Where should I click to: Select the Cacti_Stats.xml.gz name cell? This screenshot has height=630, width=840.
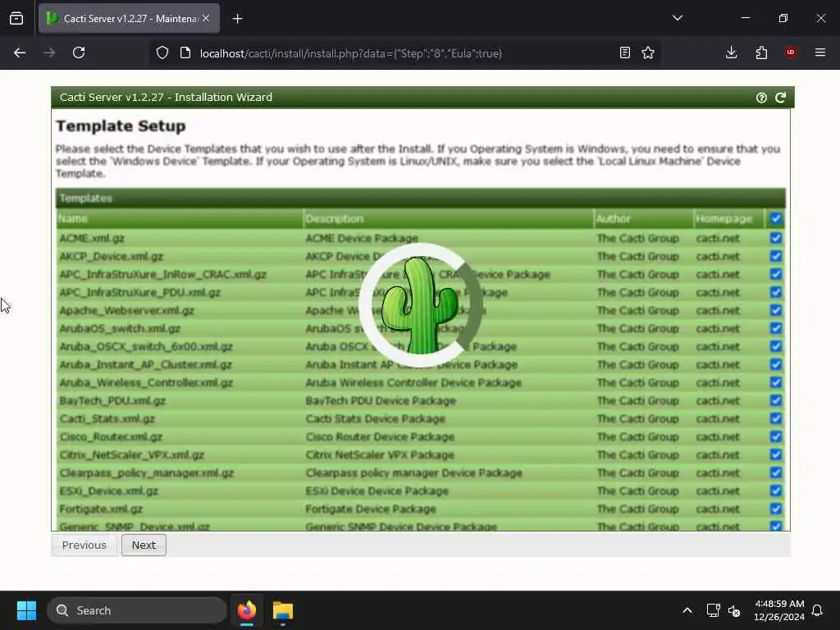click(x=107, y=418)
